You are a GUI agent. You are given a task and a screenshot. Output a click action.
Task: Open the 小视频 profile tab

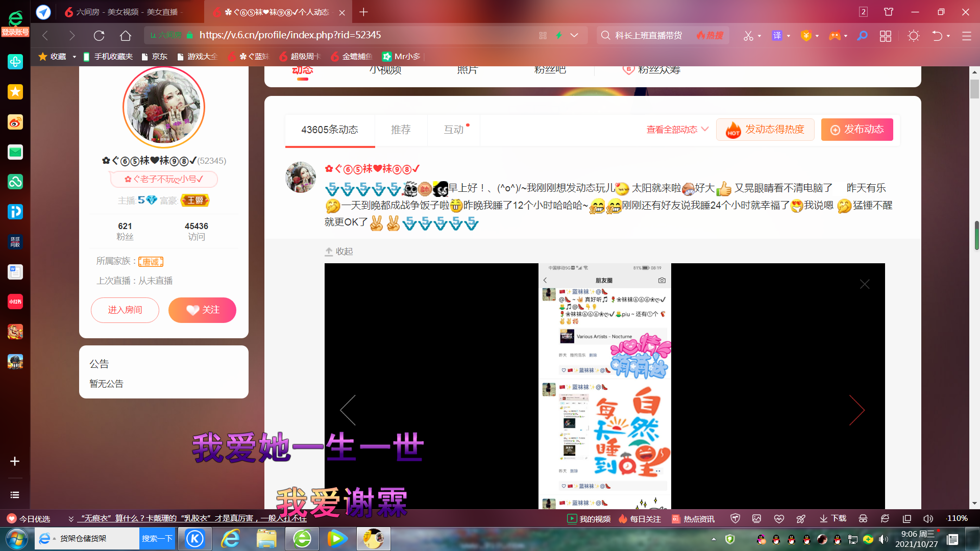pos(385,70)
